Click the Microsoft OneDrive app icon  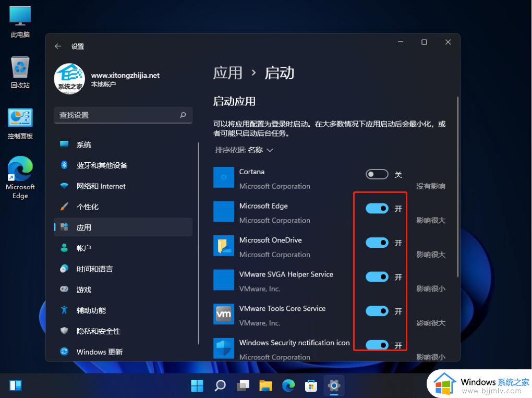click(x=224, y=246)
